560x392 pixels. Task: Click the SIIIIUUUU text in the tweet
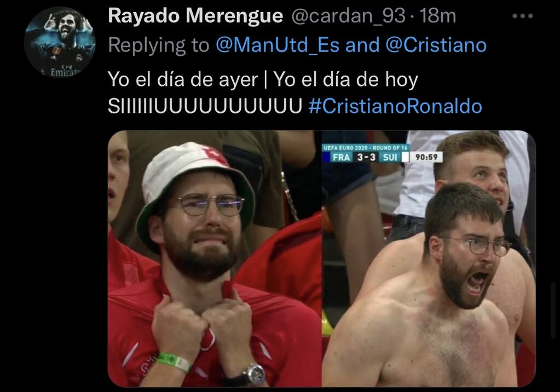[205, 106]
